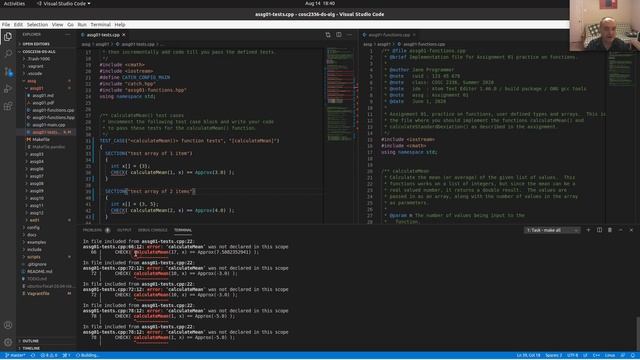
Task: Open the Terminal menu
Action: [x=100, y=24]
